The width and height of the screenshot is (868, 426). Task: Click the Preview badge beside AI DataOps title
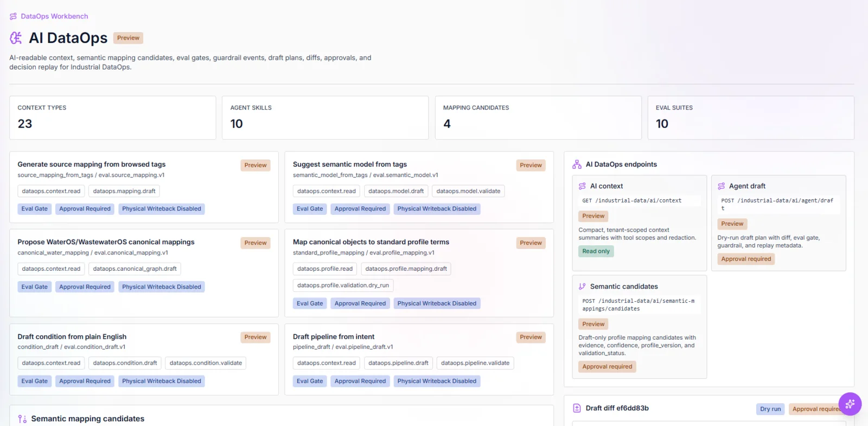pos(128,38)
